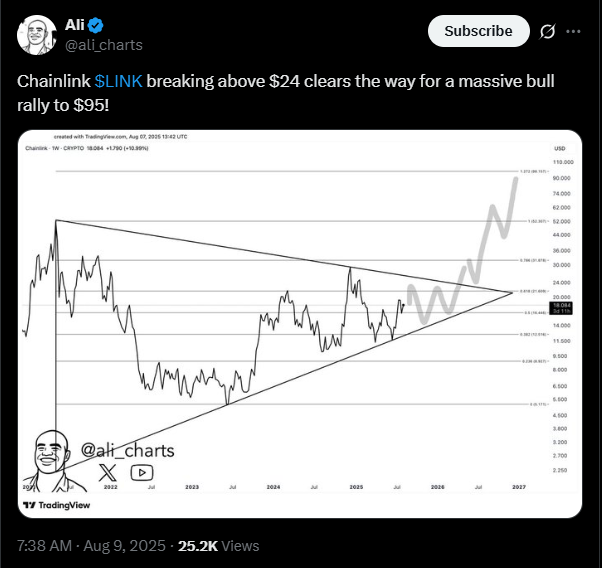The width and height of the screenshot is (602, 568).
Task: Open the post timestamp 7:38 AM Aug 9, 2025
Action: 91,546
